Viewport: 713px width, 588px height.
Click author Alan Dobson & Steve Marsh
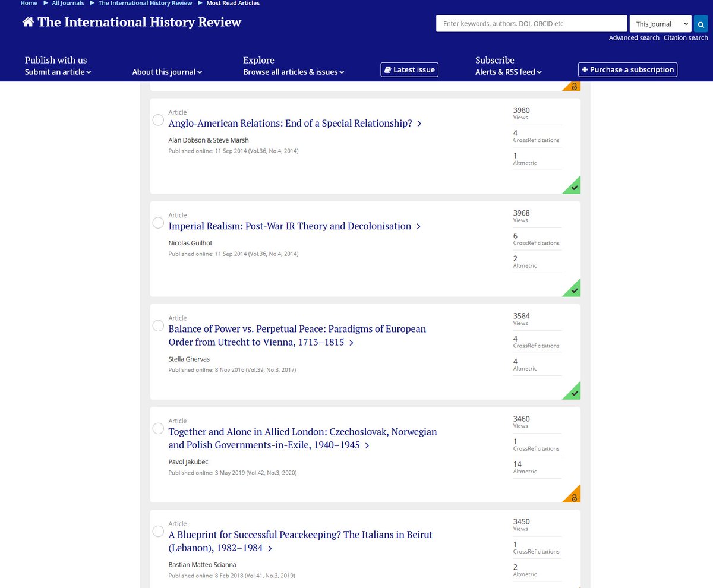click(209, 140)
